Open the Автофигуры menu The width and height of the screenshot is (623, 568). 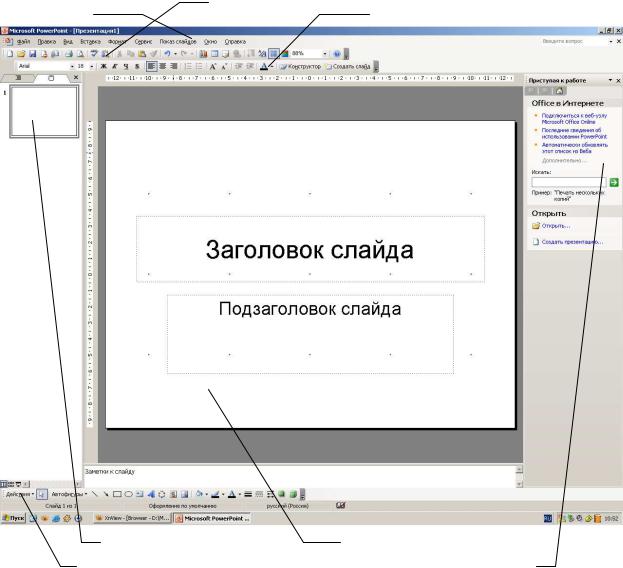pyautogui.click(x=69, y=494)
